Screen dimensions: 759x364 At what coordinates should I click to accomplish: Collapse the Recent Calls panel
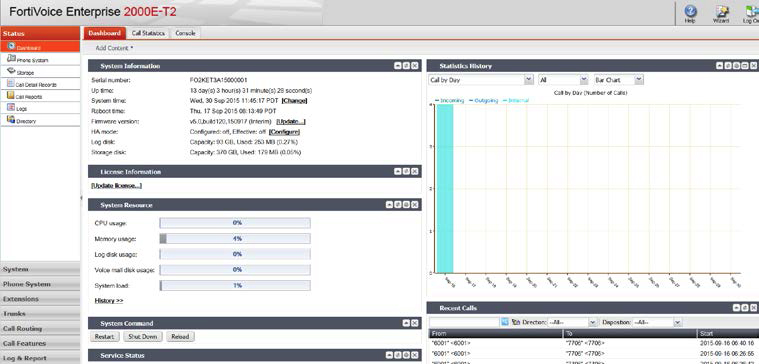tap(737, 308)
